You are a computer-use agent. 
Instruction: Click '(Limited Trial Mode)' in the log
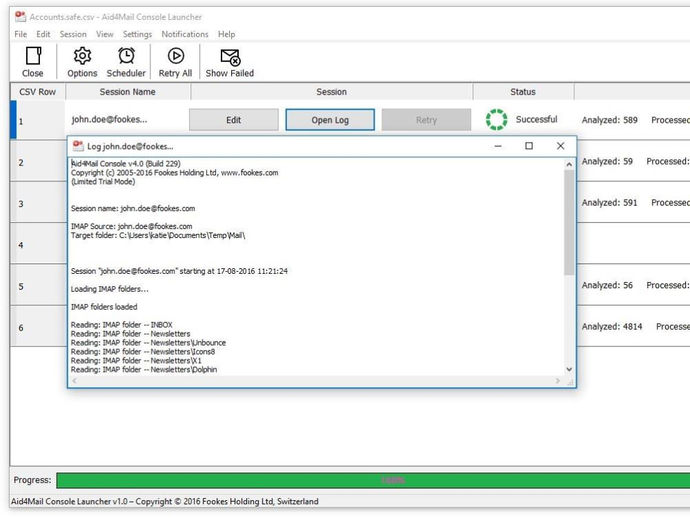point(103,181)
